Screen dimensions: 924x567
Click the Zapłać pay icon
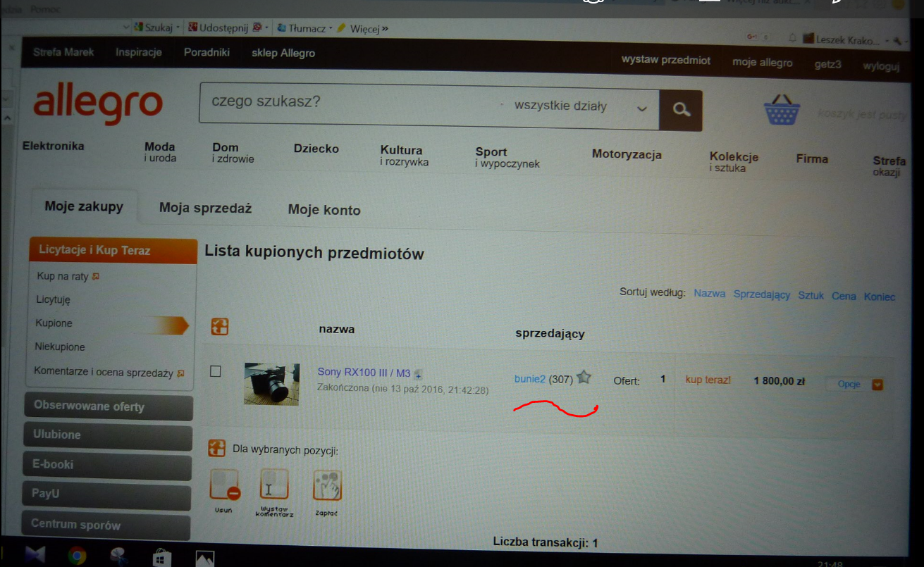tap(327, 486)
